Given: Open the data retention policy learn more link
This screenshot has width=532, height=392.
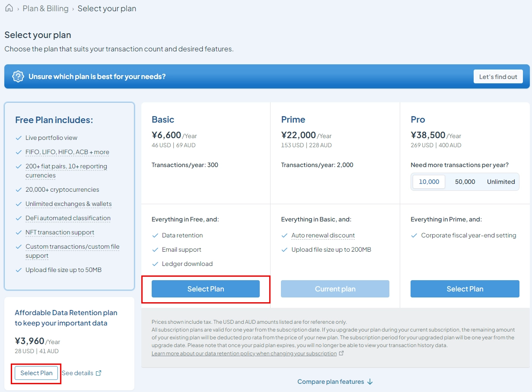Looking at the screenshot, I should pyautogui.click(x=244, y=354).
